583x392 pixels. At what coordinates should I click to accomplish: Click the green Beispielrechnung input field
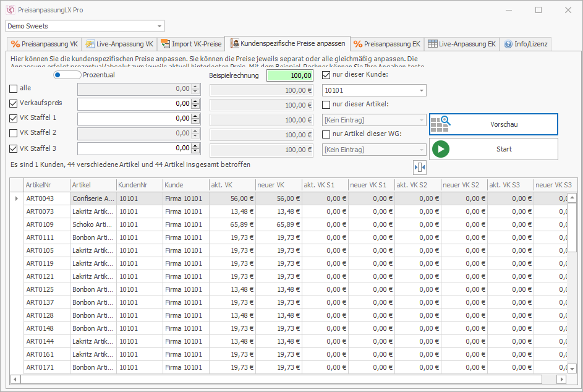coord(289,75)
